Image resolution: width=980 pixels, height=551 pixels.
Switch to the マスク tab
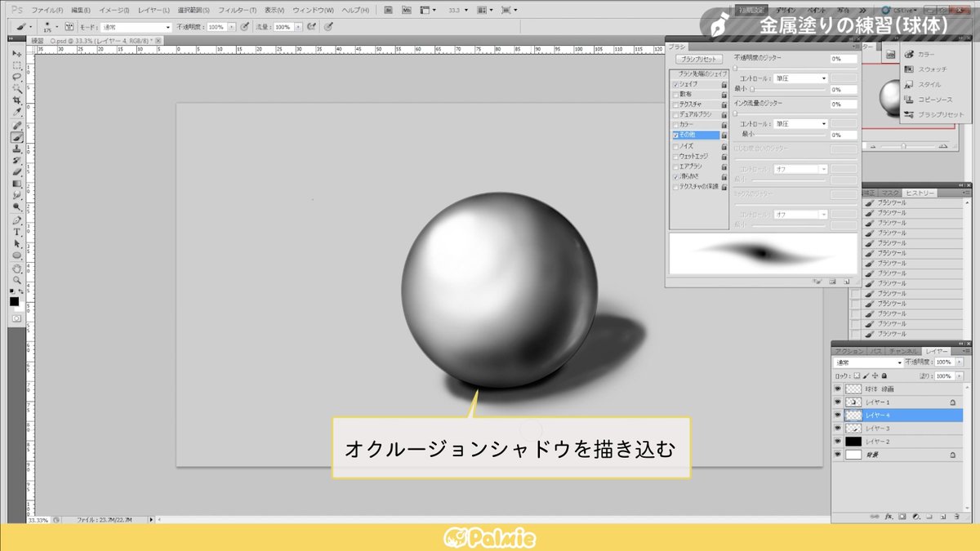889,193
